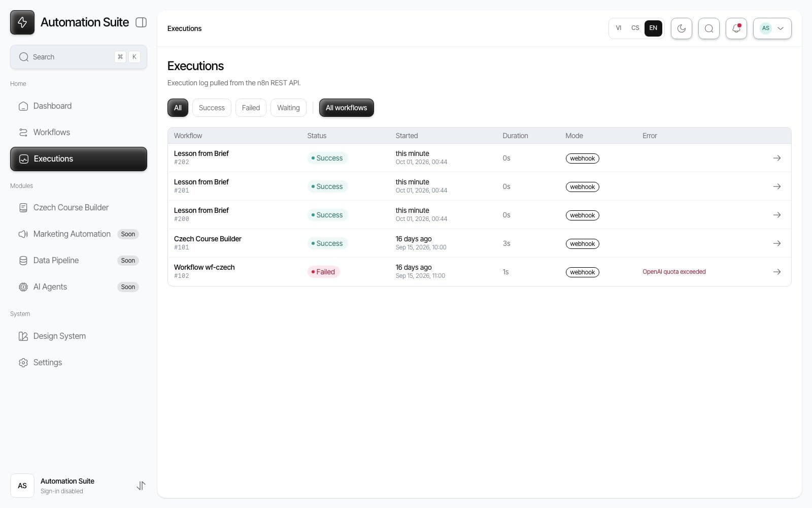Image resolution: width=812 pixels, height=508 pixels.
Task: Click Settings gear icon in sidebar
Action: pos(23,363)
